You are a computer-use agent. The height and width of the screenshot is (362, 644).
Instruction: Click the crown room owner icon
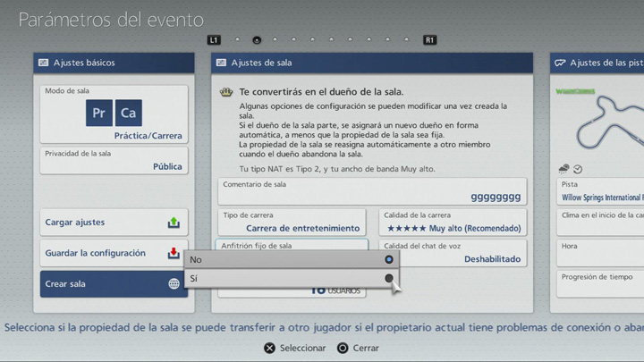(x=227, y=91)
